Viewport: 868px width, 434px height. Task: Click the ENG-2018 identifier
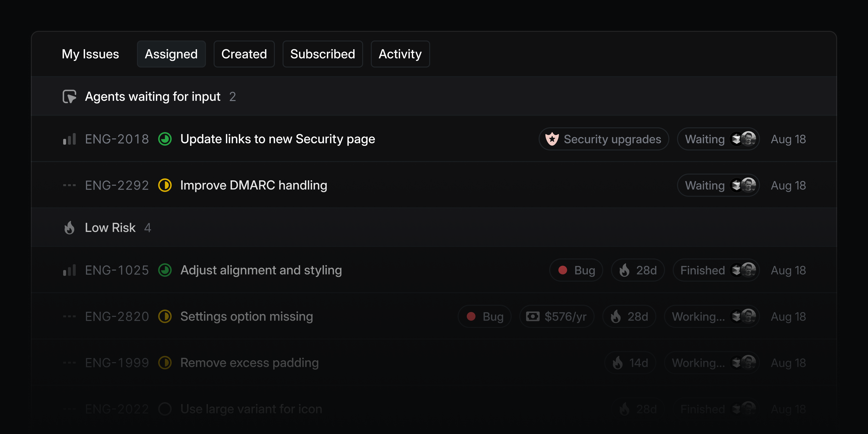[117, 139]
